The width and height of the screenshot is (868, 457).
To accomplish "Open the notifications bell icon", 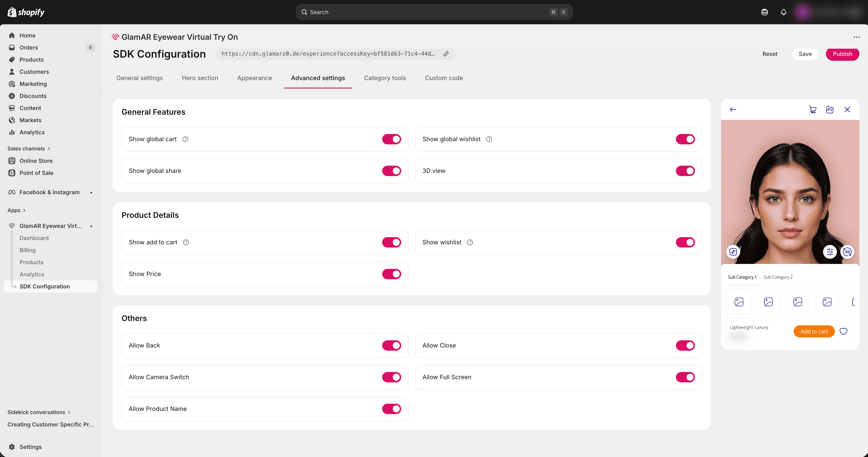I will click(783, 12).
